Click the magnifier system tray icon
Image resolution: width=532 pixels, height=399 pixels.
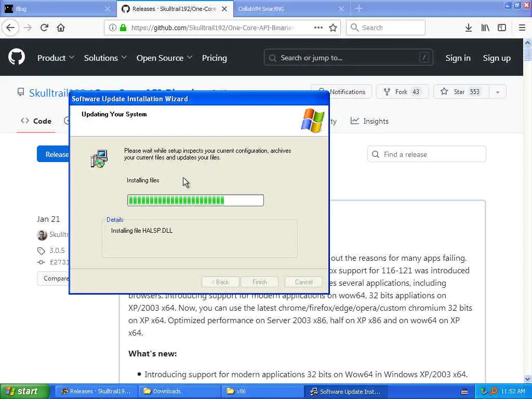(494, 391)
